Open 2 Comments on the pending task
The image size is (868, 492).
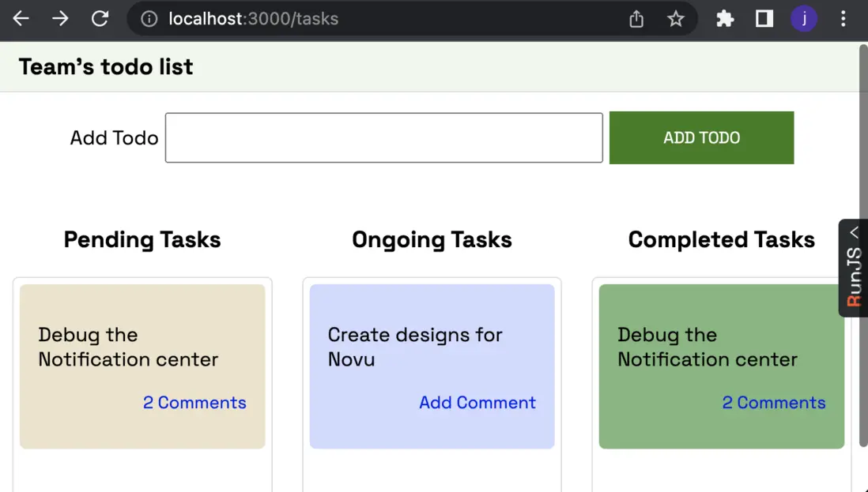click(x=194, y=403)
